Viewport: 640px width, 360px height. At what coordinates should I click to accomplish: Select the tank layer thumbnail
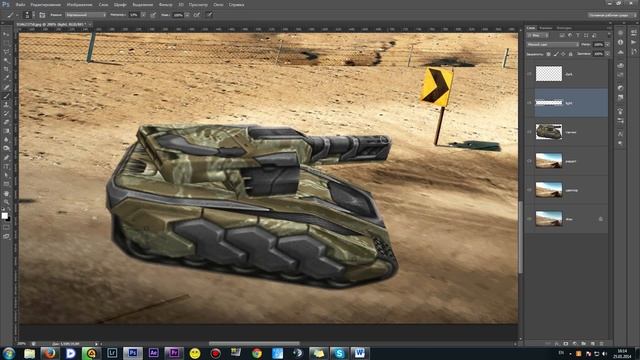point(549,132)
